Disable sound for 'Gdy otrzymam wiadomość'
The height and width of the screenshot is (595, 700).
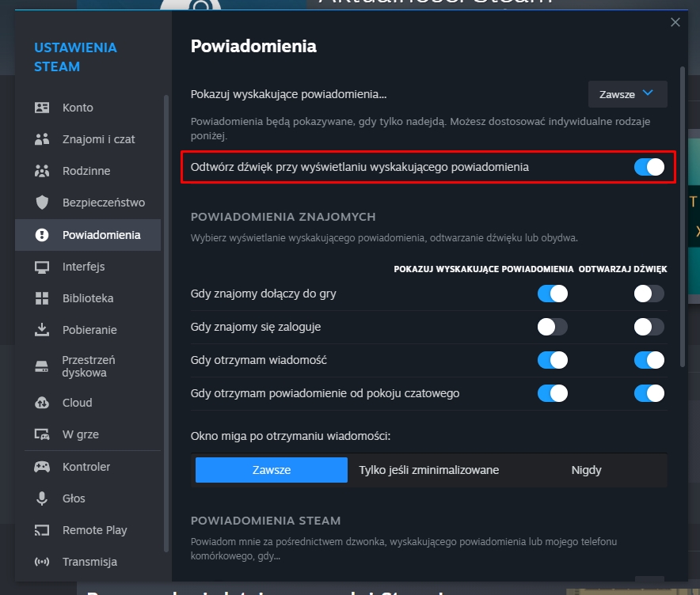(x=649, y=360)
